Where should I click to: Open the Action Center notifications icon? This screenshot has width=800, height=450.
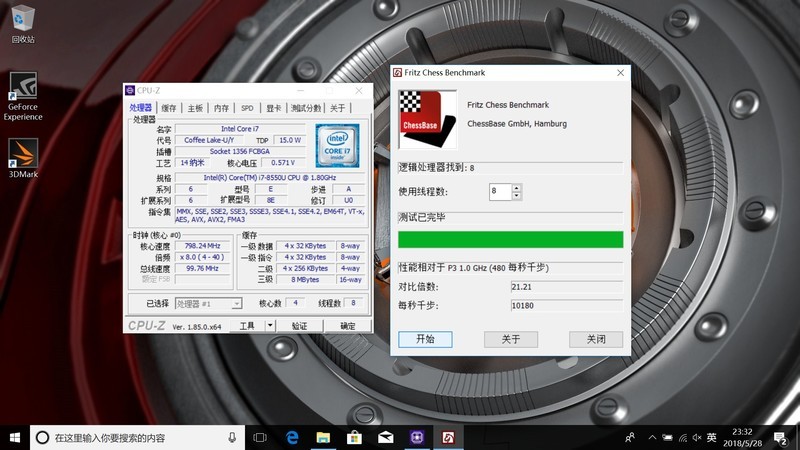point(780,438)
